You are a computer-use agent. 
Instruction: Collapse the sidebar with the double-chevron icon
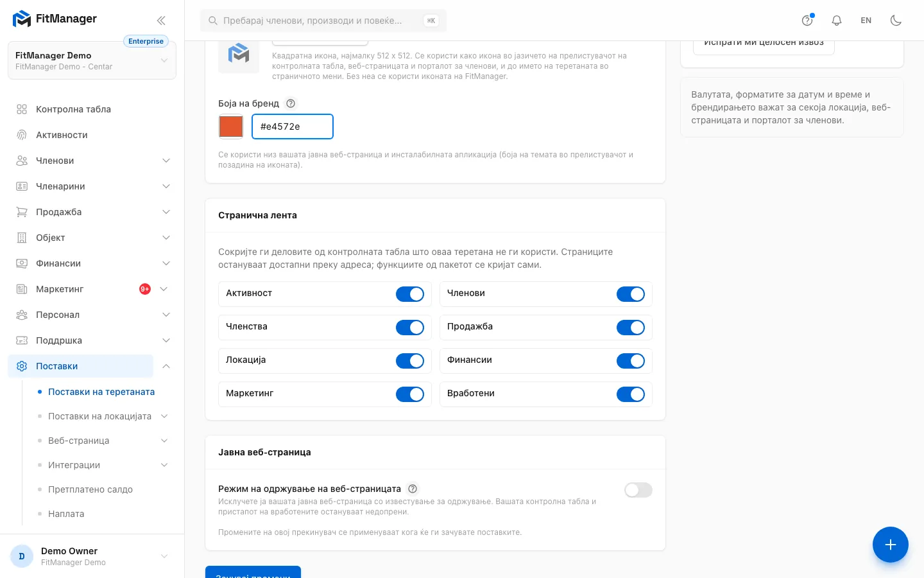coord(161,21)
